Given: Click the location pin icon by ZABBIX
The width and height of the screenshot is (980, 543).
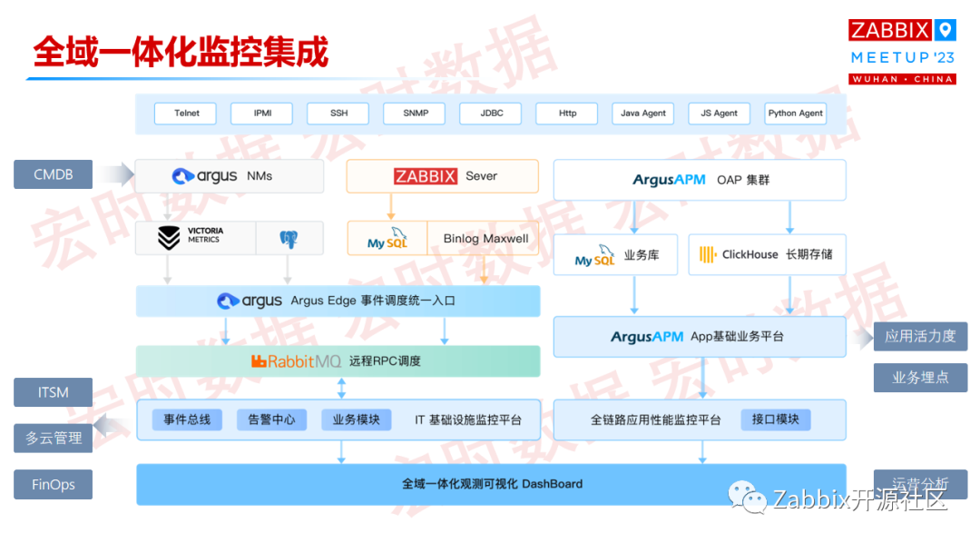Looking at the screenshot, I should (945, 29).
